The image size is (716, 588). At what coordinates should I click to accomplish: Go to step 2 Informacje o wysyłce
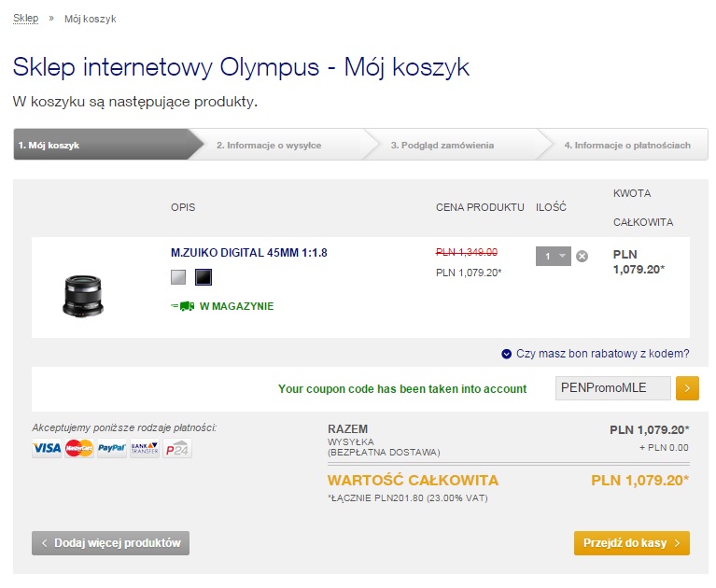tap(269, 146)
